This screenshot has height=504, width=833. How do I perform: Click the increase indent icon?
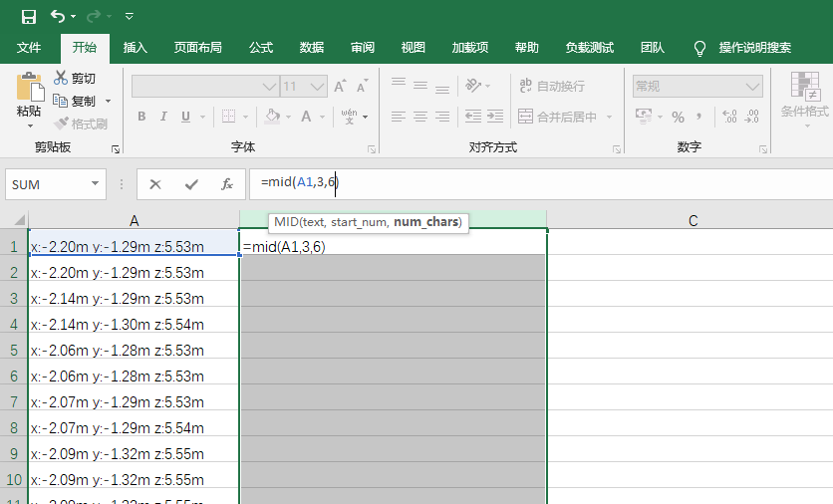[495, 117]
